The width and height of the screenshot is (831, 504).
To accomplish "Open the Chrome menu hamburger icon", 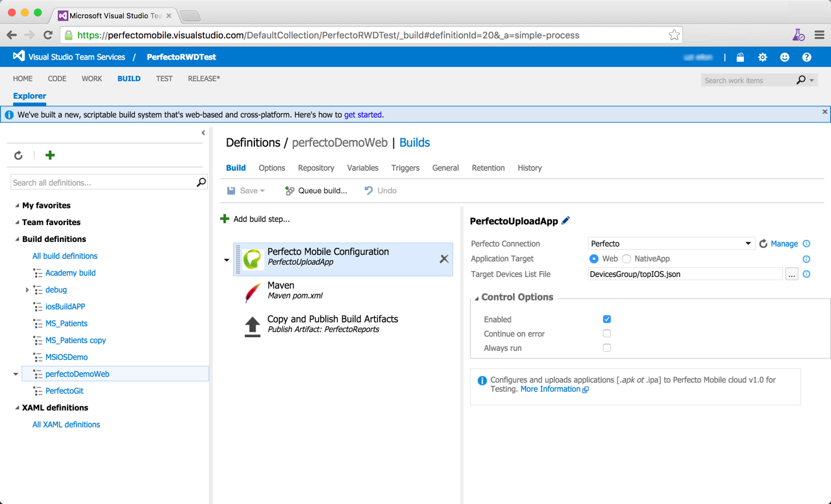I will coord(819,35).
